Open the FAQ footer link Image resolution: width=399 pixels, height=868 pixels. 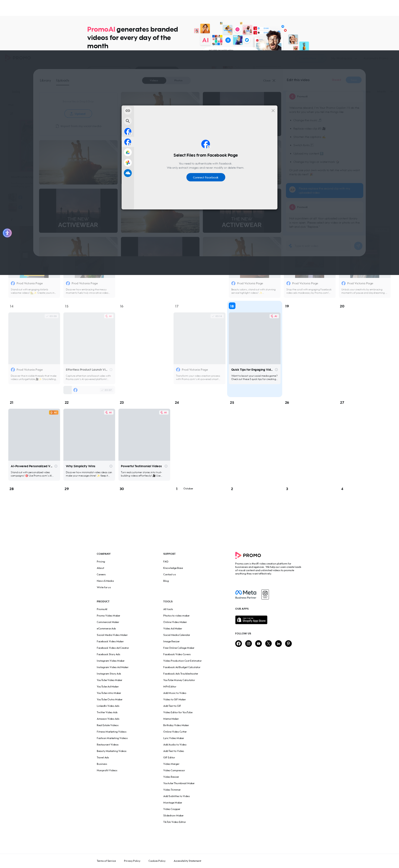click(166, 562)
